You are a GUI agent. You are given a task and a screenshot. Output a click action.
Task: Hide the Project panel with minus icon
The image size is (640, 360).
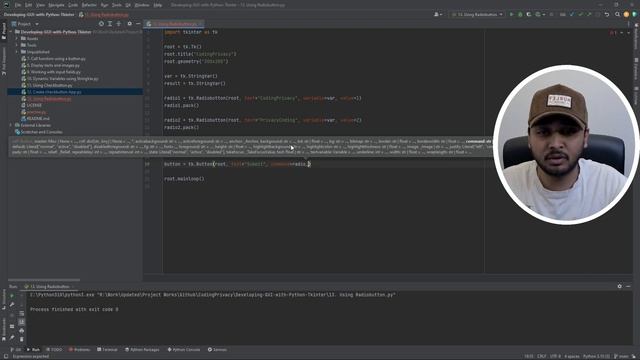(138, 24)
